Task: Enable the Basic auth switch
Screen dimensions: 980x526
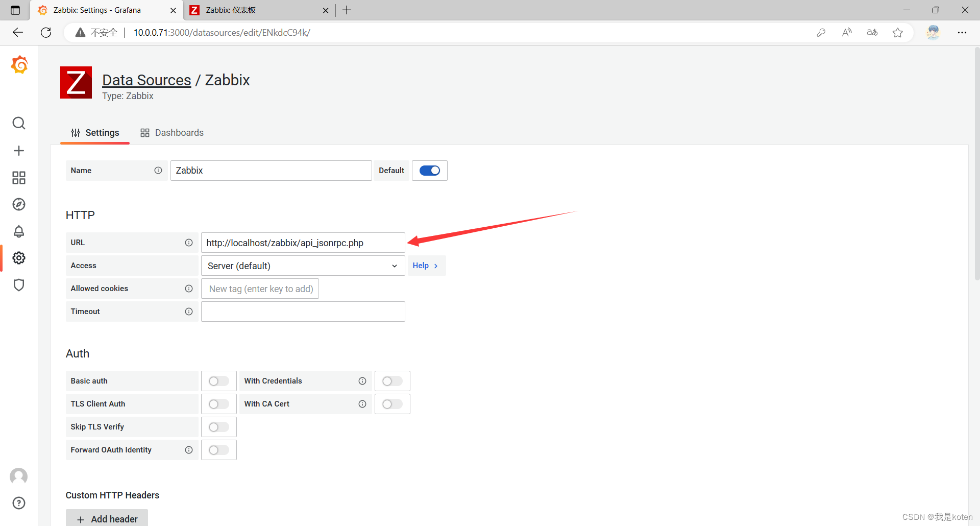Action: [x=219, y=381]
